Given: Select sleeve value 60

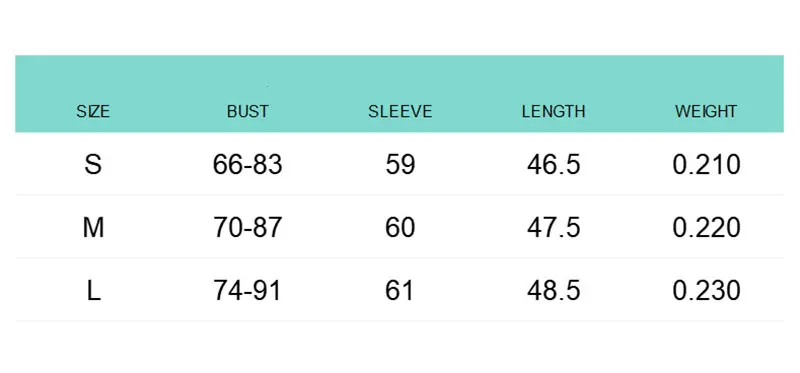Looking at the screenshot, I should [x=400, y=228].
